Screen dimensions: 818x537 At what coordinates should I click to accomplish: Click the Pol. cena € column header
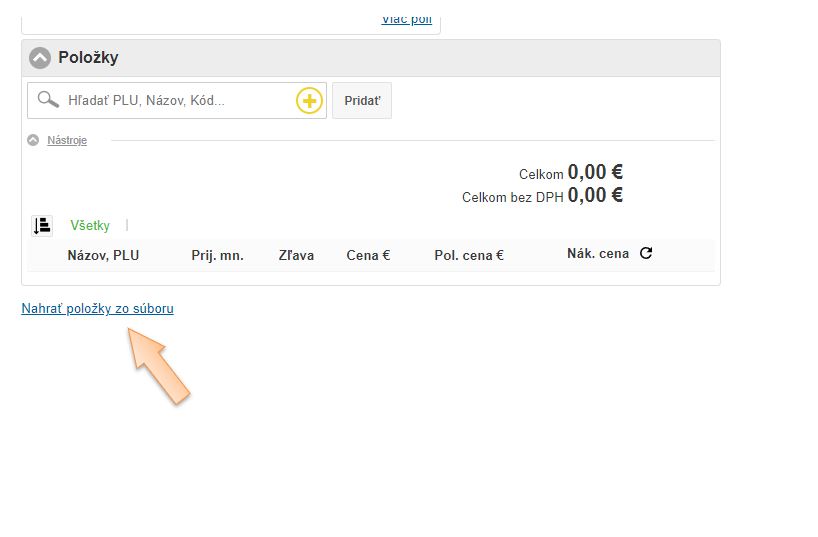pos(468,256)
